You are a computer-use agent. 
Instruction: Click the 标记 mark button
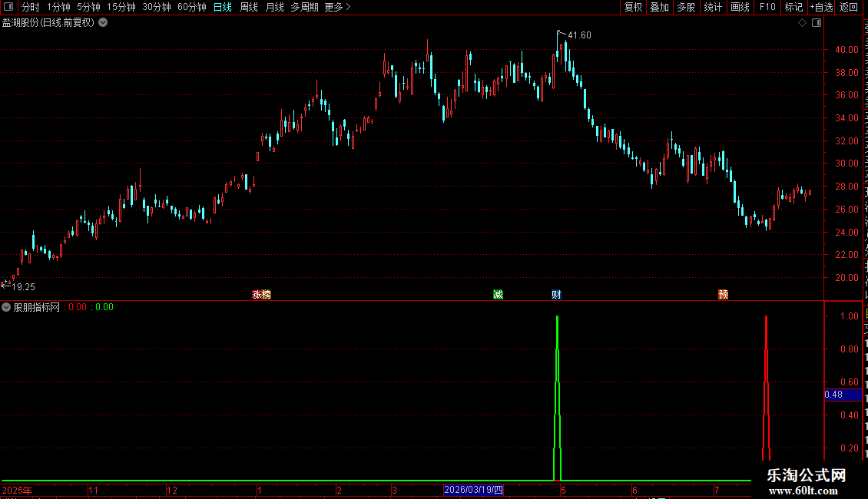[793, 7]
